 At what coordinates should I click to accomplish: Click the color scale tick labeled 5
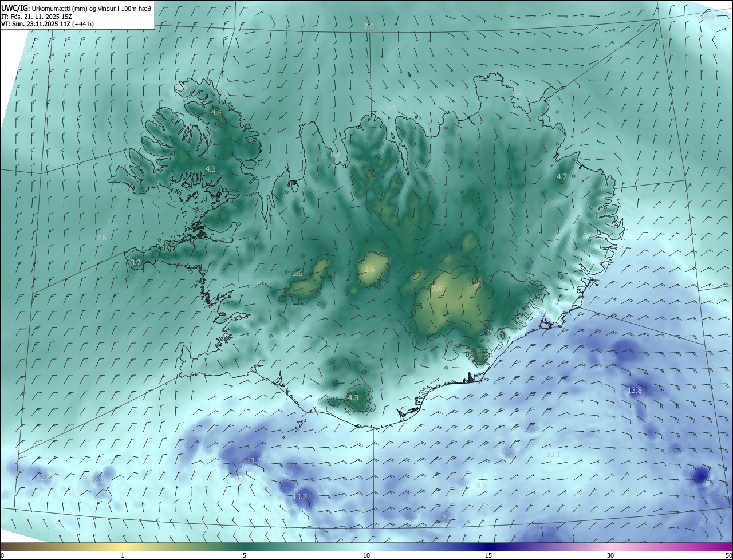pyautogui.click(x=245, y=555)
